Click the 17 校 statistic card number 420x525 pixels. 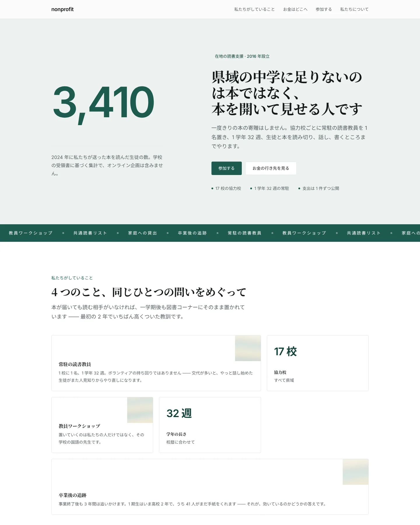tap(286, 351)
